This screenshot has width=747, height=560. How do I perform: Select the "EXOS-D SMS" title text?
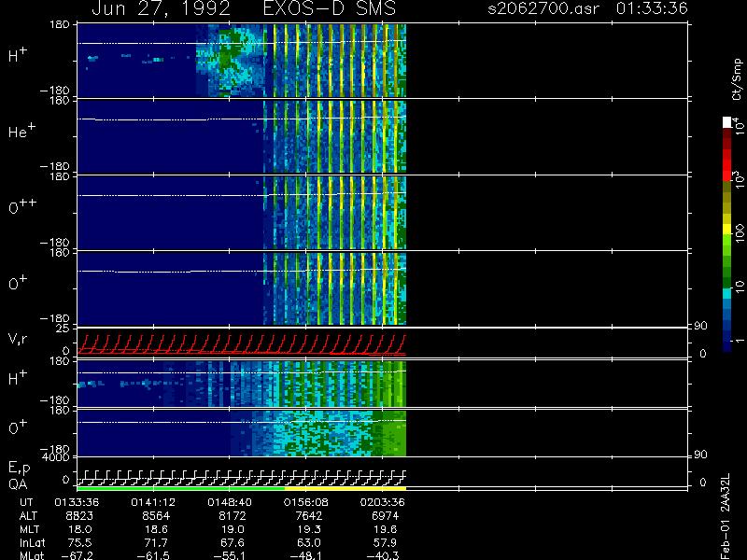click(330, 8)
